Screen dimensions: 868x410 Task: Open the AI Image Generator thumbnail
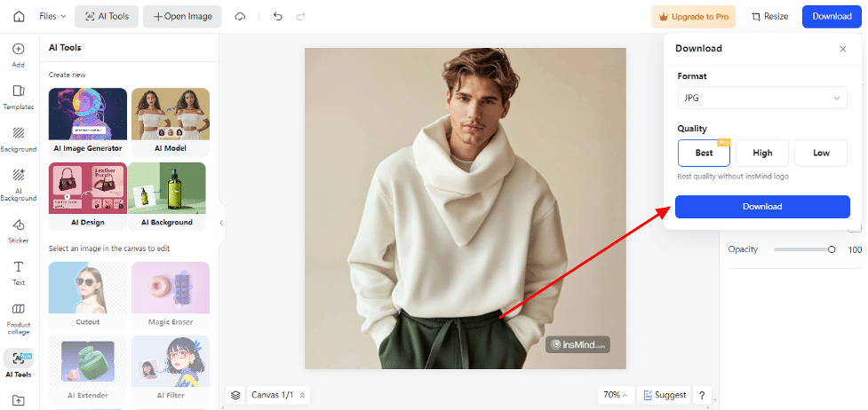pyautogui.click(x=87, y=120)
